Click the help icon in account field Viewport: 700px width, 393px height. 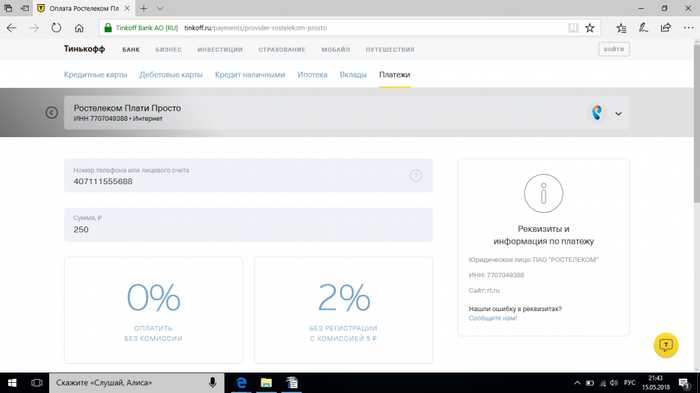coord(416,176)
